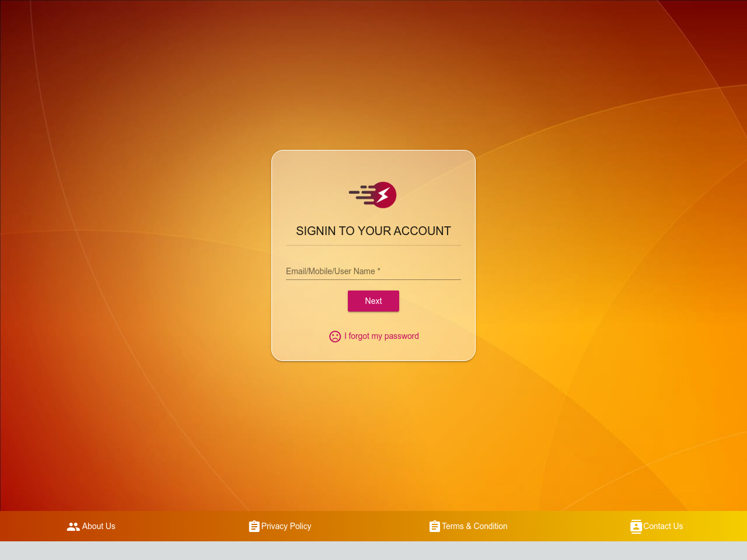Click the Privacy Policy clipboard icon
The height and width of the screenshot is (560, 747).
click(254, 526)
